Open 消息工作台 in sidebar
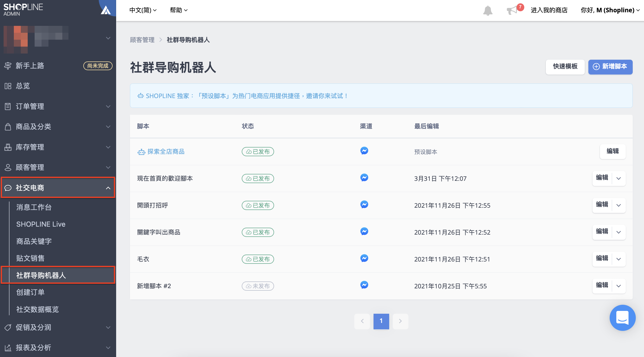The width and height of the screenshot is (644, 357). click(34, 207)
